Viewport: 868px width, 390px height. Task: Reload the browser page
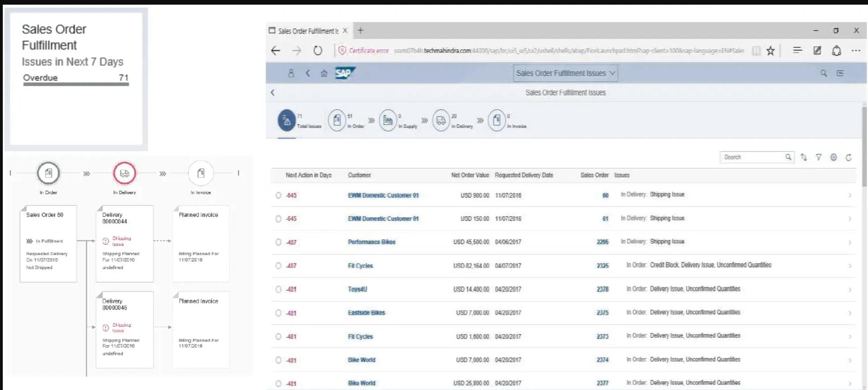(318, 51)
